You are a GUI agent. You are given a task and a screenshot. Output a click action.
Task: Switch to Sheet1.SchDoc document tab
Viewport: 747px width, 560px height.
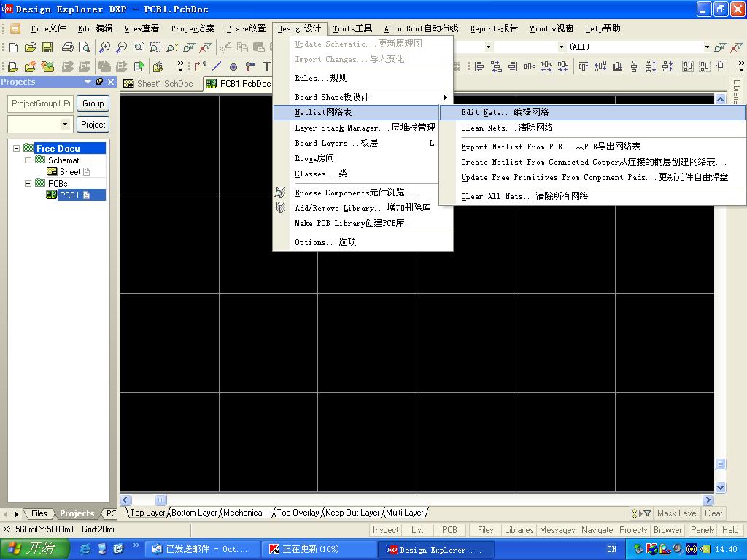(158, 84)
